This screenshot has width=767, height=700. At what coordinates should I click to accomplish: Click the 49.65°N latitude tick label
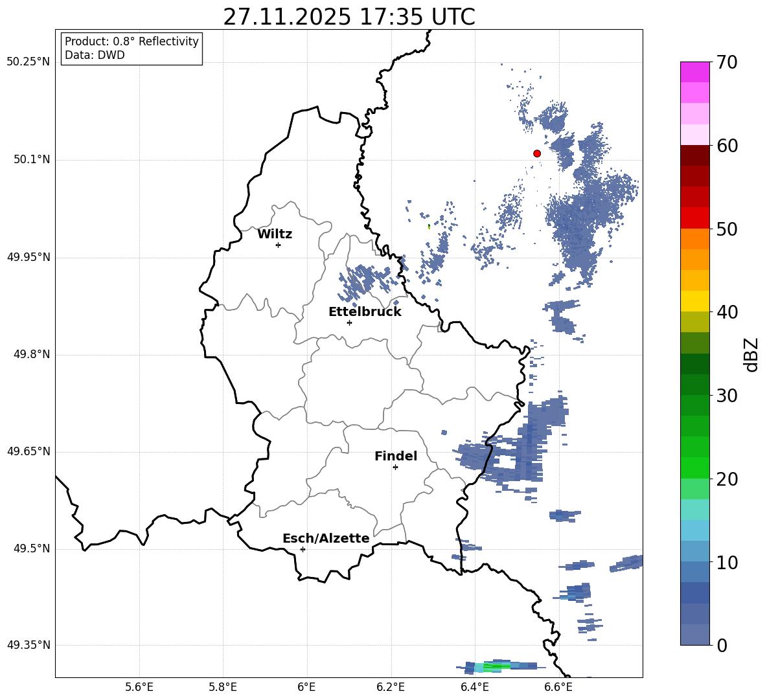(x=29, y=451)
